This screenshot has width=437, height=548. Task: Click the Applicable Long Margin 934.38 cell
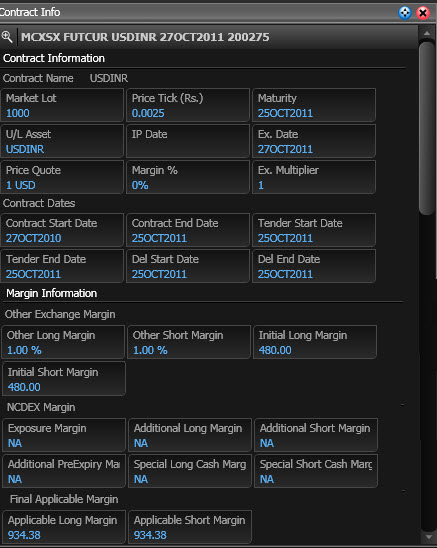pos(64,527)
